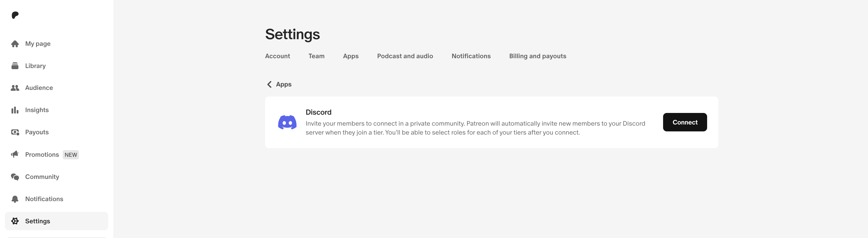The width and height of the screenshot is (868, 238).
Task: Select Settings in the sidebar
Action: (x=56, y=221)
